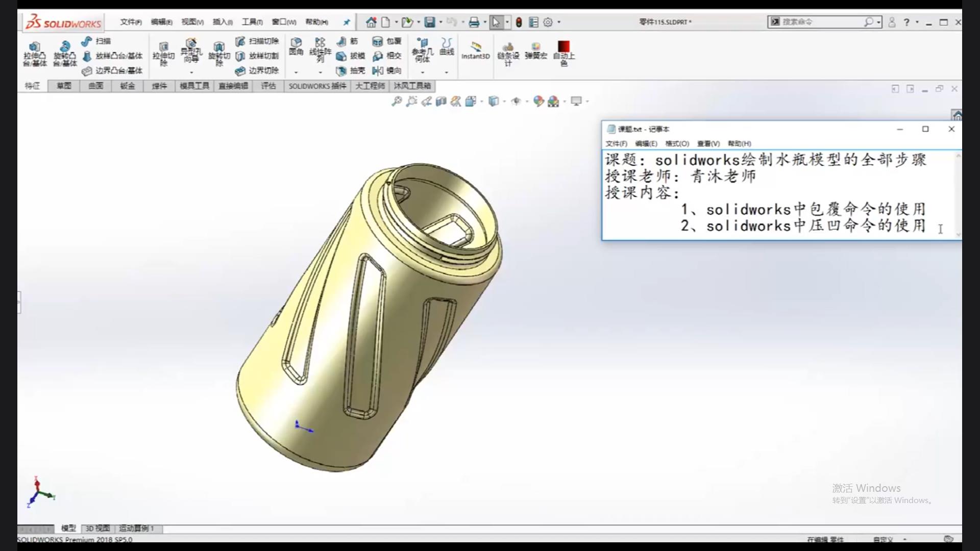
Task: Click the Wrap (包覆) feature
Action: tap(387, 41)
